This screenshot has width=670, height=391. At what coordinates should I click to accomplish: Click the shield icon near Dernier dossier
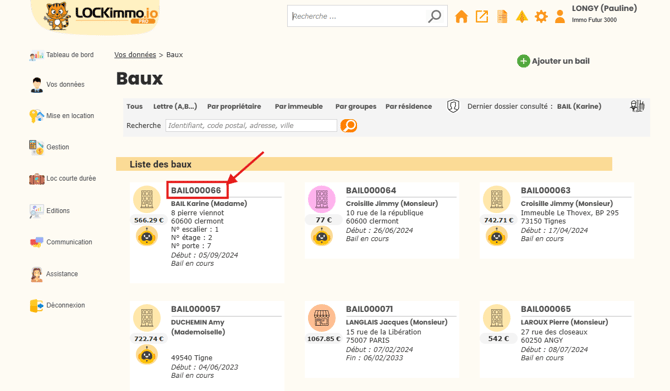pyautogui.click(x=453, y=106)
